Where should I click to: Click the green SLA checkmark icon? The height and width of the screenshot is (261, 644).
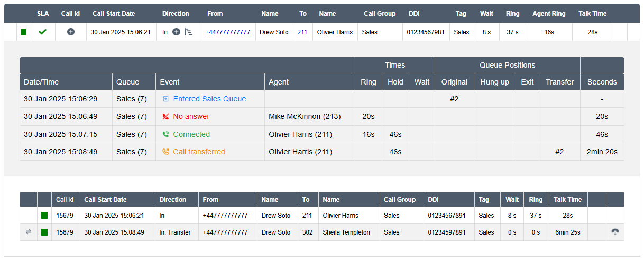[42, 32]
